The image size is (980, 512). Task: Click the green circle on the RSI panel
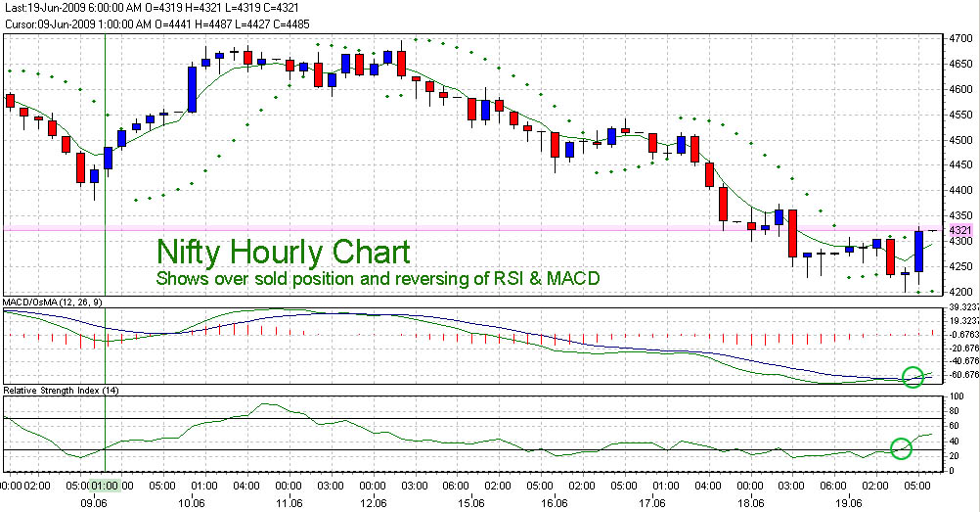click(x=902, y=449)
